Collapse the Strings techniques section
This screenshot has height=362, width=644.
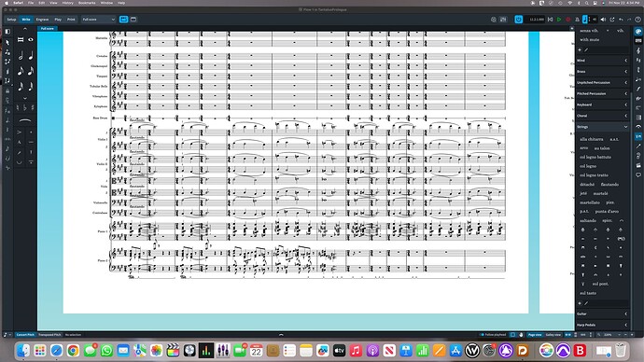coord(603,127)
